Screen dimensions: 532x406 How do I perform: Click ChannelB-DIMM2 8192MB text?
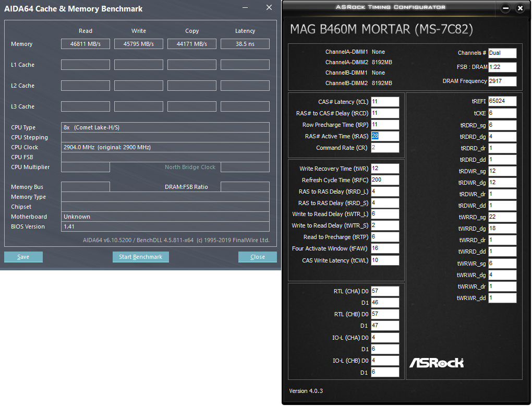[359, 83]
